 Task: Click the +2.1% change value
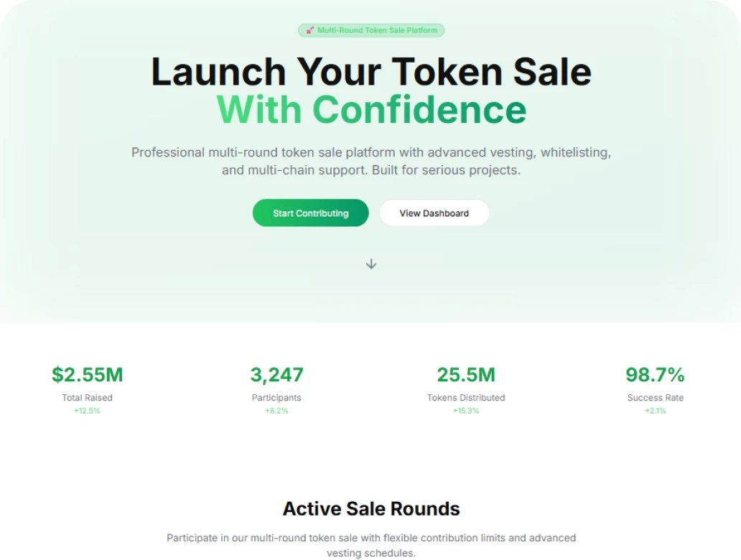point(655,411)
